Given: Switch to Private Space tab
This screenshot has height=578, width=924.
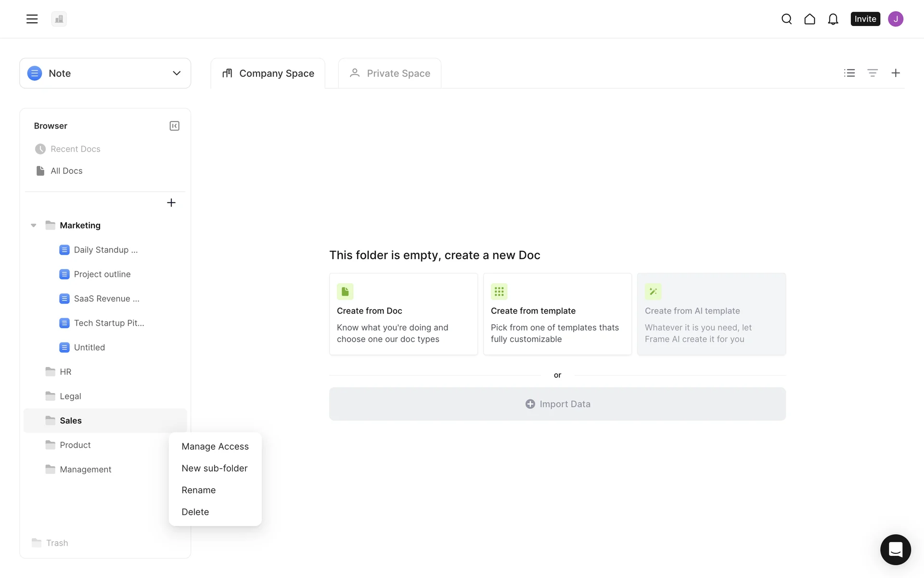Looking at the screenshot, I should tap(390, 73).
